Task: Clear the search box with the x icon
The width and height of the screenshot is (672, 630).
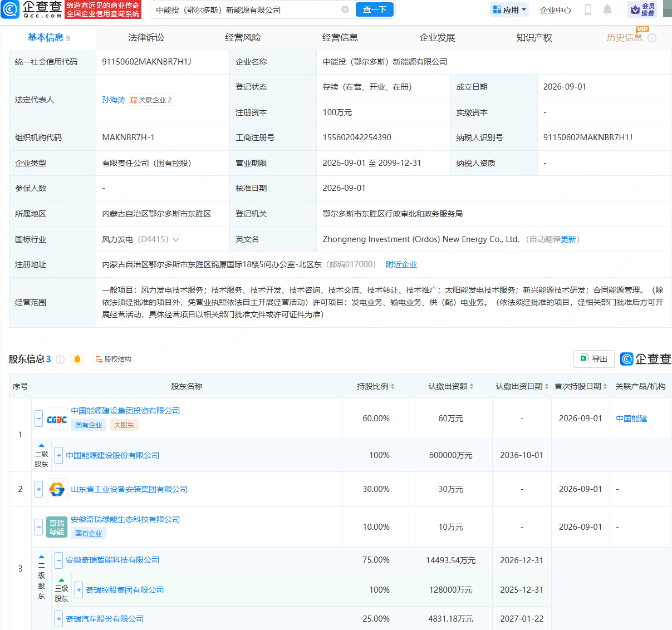Action: pyautogui.click(x=345, y=9)
